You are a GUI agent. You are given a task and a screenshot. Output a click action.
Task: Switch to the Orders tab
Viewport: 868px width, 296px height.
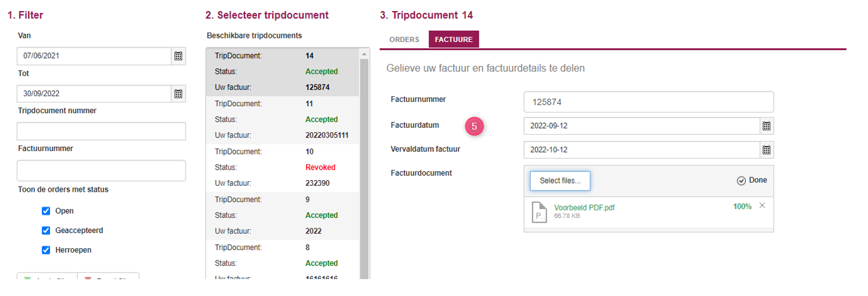tap(404, 40)
